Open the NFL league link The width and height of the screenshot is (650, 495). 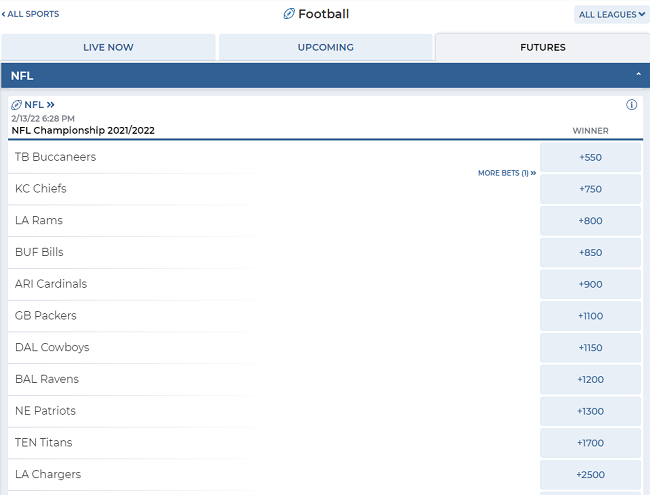coord(39,104)
